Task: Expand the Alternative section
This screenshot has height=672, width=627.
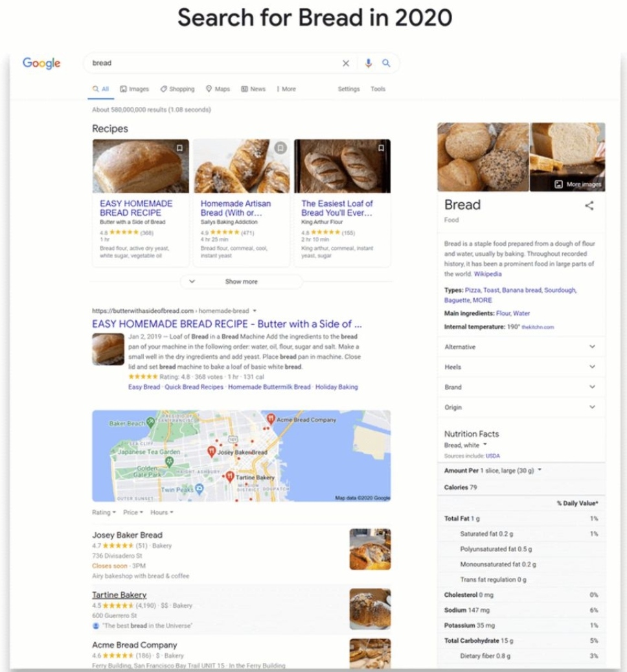Action: pos(521,347)
